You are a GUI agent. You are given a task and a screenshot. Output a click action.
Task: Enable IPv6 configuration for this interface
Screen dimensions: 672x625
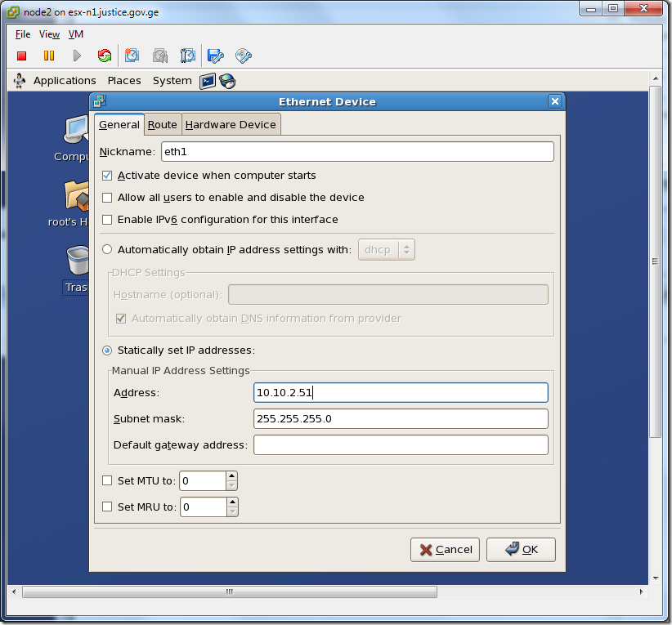107,219
